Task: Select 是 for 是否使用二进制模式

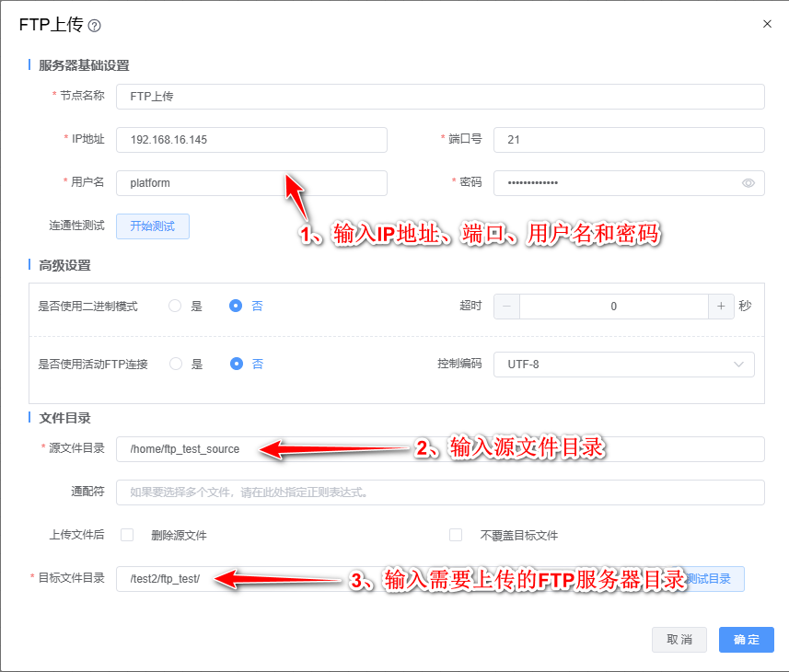Action: click(175, 307)
